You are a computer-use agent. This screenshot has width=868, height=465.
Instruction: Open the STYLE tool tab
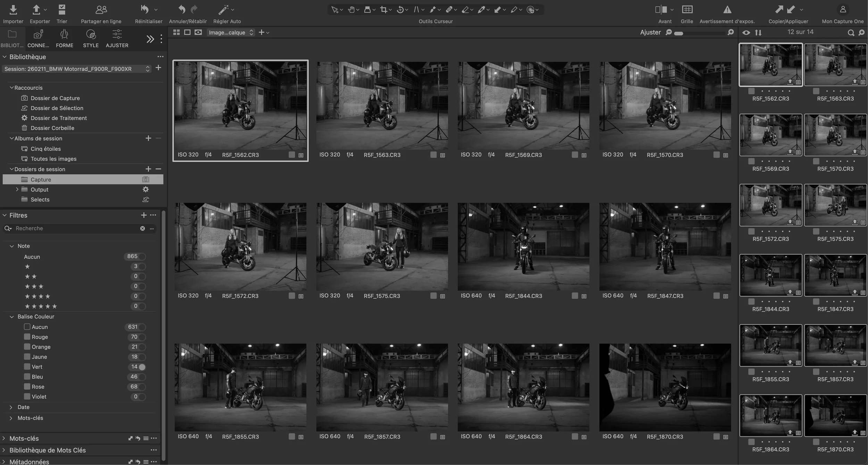click(91, 38)
